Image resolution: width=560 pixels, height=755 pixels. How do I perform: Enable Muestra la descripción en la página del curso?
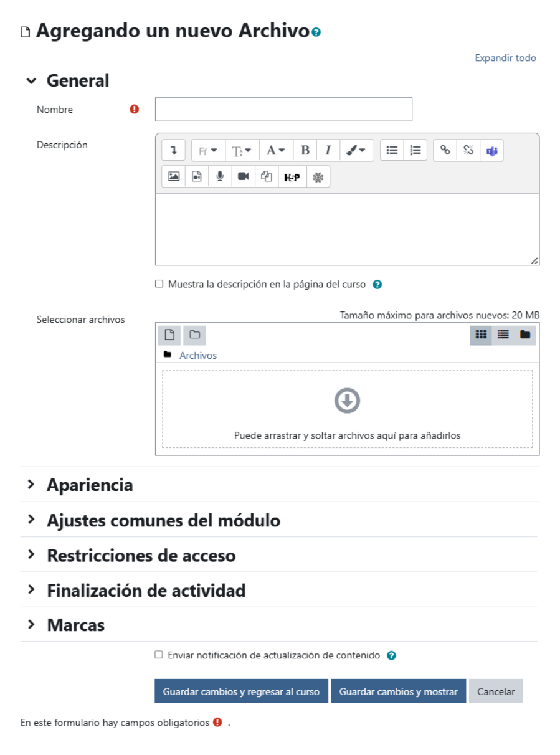(159, 284)
